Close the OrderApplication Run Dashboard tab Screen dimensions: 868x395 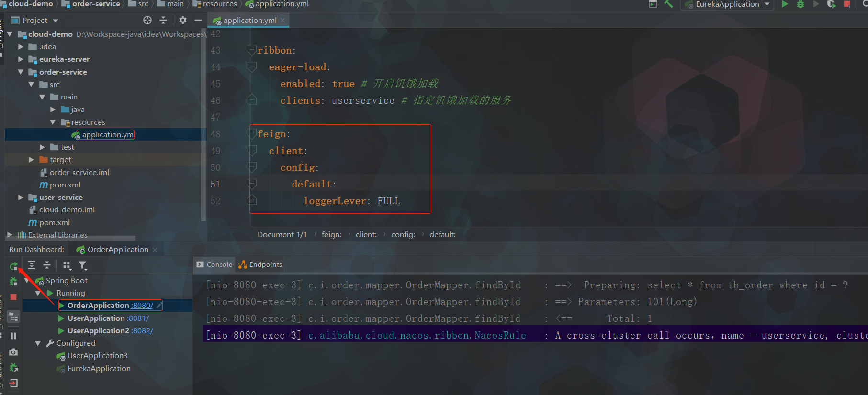pos(155,250)
